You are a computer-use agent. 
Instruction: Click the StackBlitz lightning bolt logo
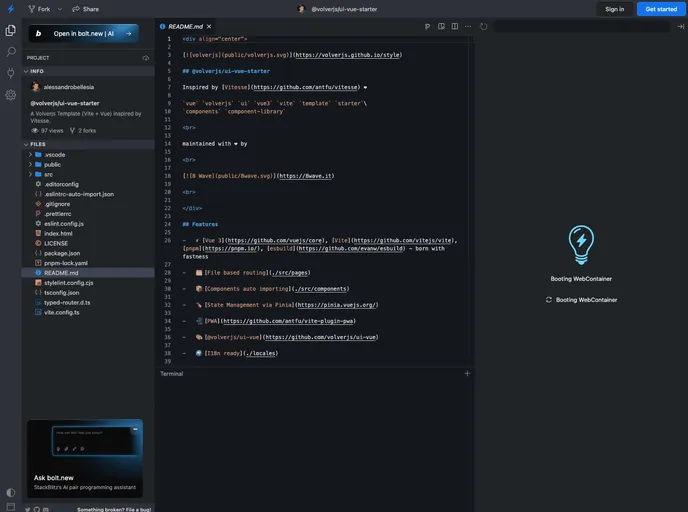pyautogui.click(x=11, y=9)
